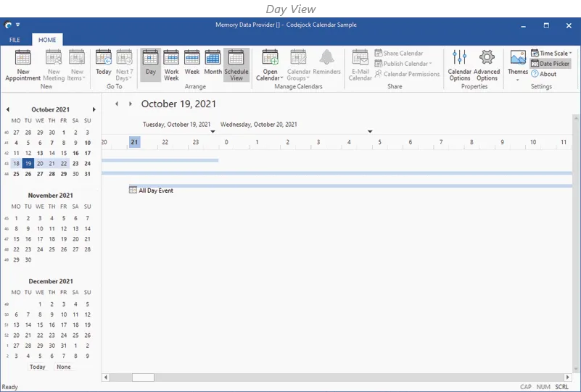Open the FILE menu tab
581x392 pixels.
click(x=15, y=40)
